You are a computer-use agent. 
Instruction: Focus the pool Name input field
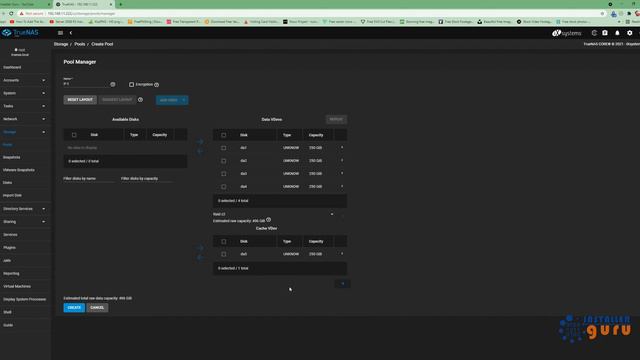[x=86, y=84]
